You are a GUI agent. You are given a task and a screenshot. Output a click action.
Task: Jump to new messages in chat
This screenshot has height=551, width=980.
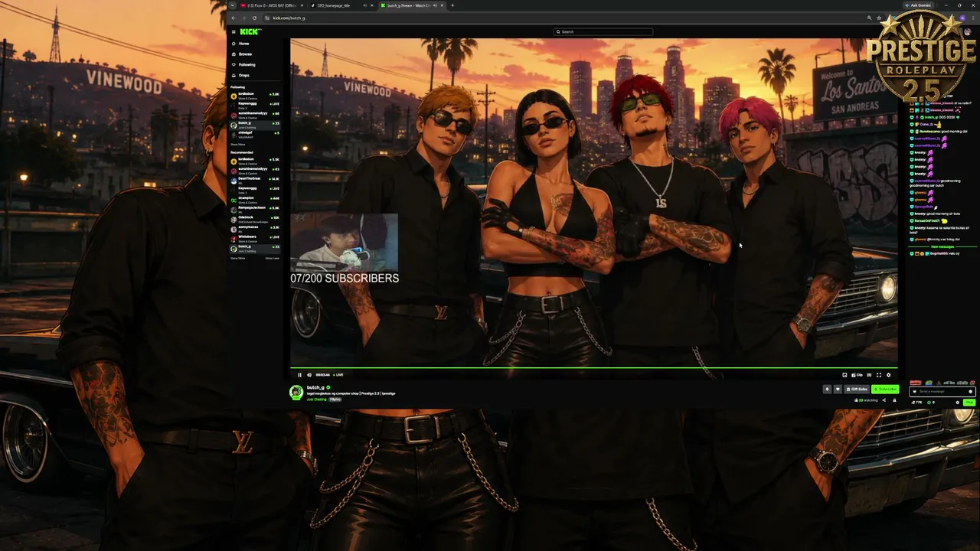click(942, 246)
